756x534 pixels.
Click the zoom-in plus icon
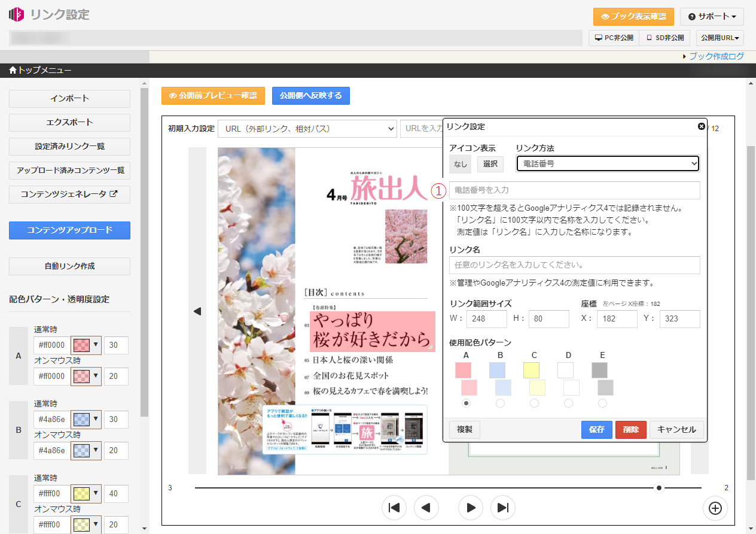715,508
